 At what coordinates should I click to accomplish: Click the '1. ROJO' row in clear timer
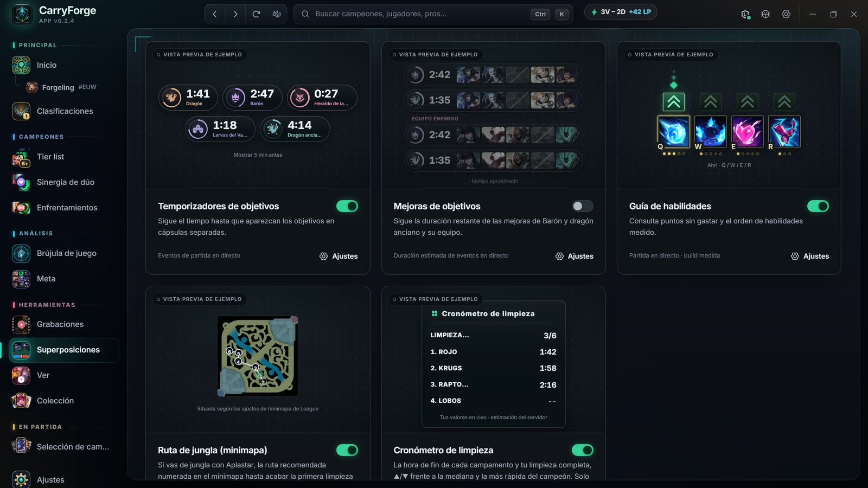tap(494, 352)
